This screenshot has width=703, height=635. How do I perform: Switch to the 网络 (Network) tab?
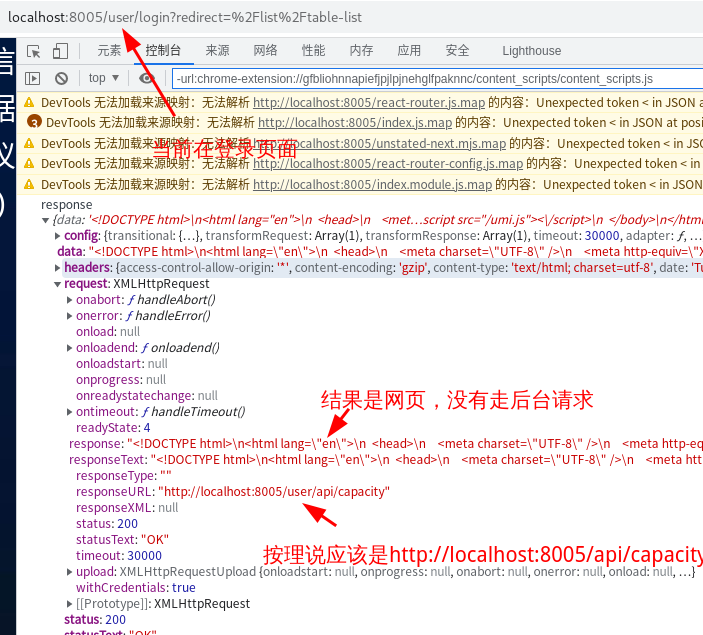[x=265, y=51]
